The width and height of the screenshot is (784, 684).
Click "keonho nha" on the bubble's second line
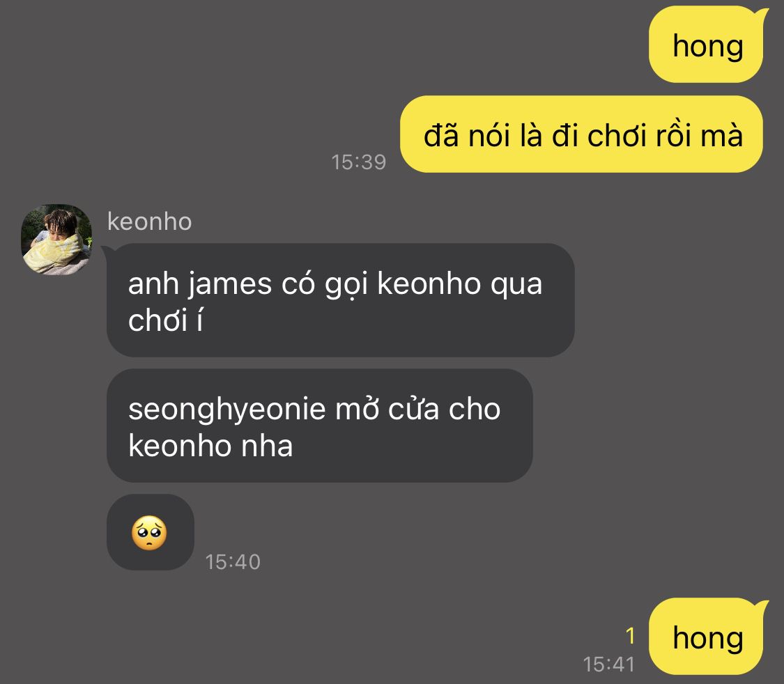click(x=210, y=446)
